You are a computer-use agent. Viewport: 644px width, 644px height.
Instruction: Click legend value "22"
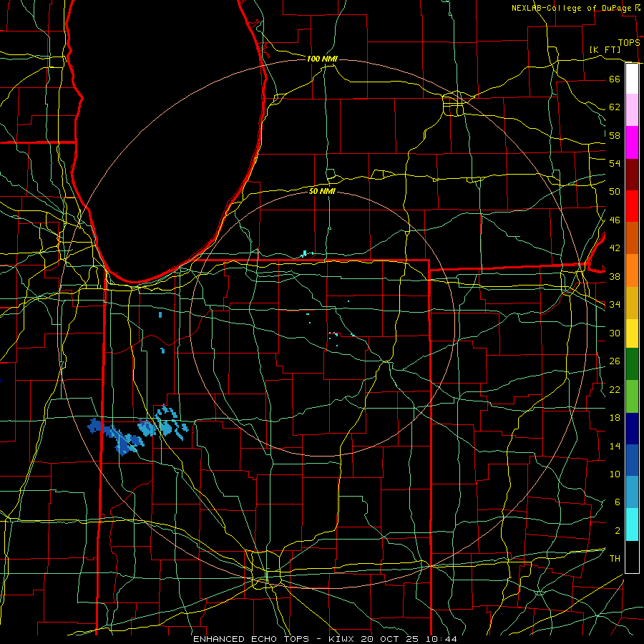(x=615, y=389)
